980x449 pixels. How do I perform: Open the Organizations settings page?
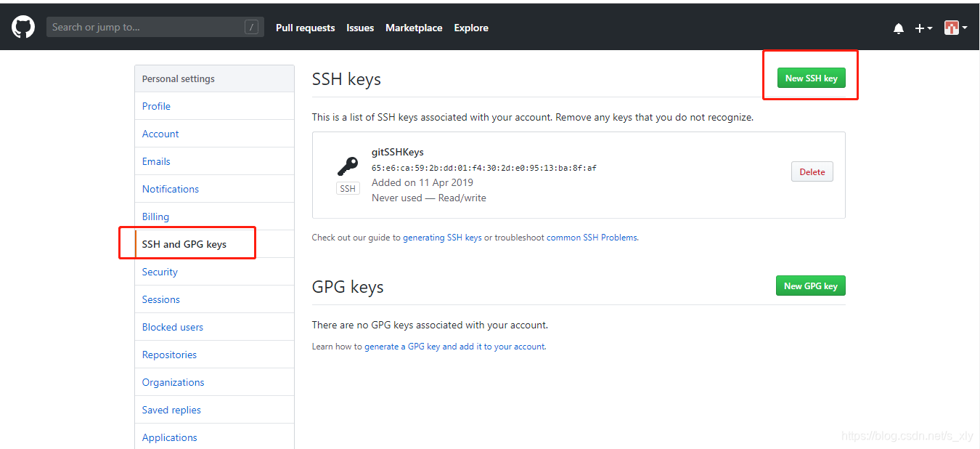[x=214, y=382]
